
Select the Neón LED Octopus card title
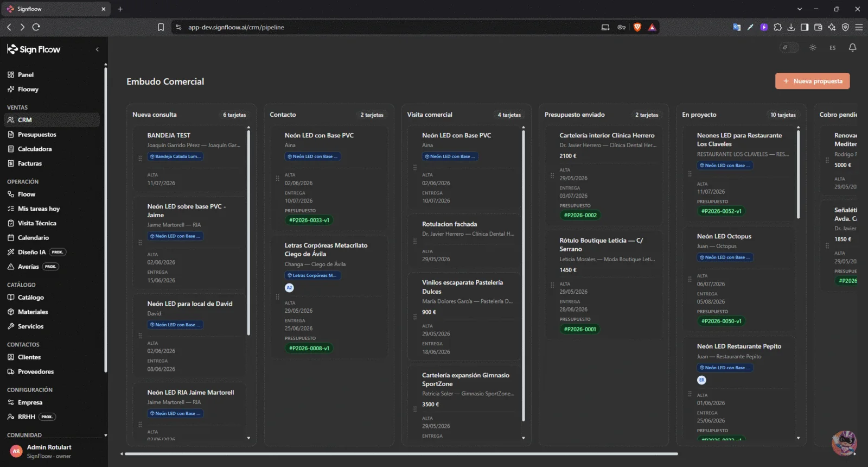724,237
